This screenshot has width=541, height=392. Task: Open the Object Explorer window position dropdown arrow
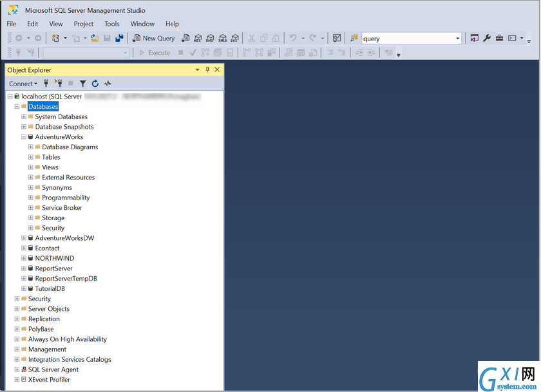click(197, 70)
